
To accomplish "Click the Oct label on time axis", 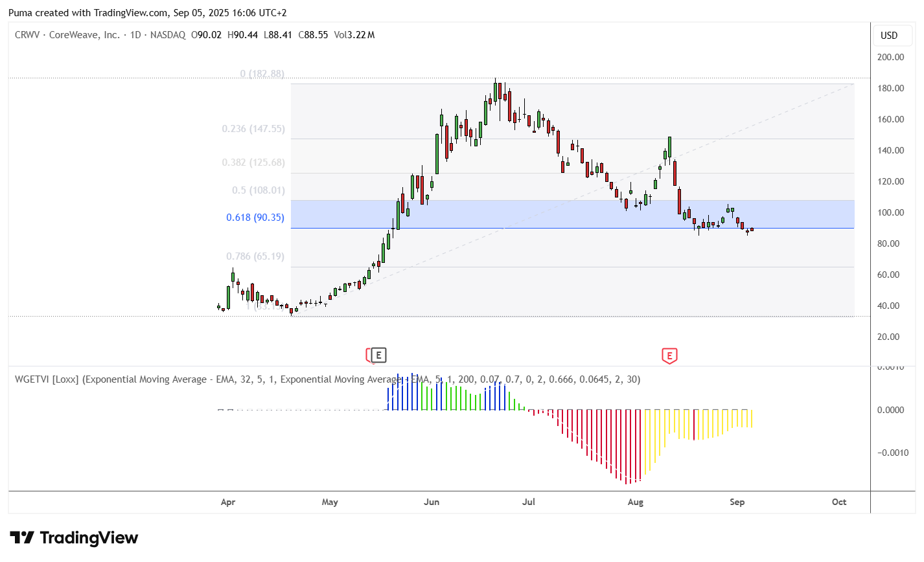I will click(x=839, y=502).
